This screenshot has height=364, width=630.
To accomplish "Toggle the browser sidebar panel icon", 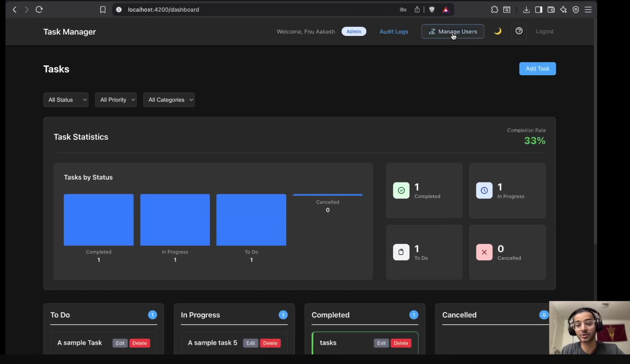I will [x=539, y=10].
